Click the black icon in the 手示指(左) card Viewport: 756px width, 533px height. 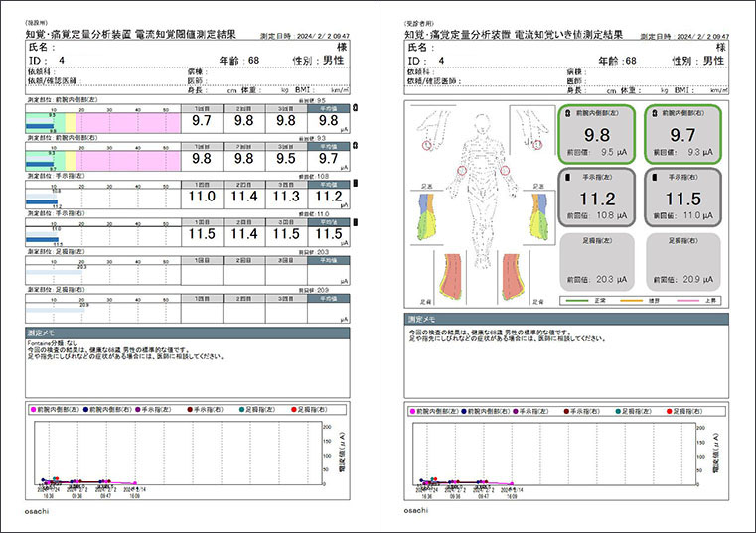(x=568, y=178)
